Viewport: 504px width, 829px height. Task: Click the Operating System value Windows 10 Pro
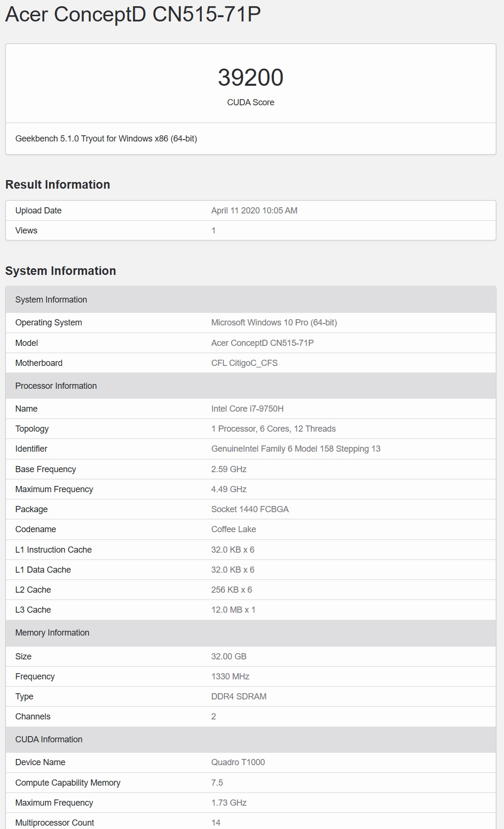coord(274,323)
